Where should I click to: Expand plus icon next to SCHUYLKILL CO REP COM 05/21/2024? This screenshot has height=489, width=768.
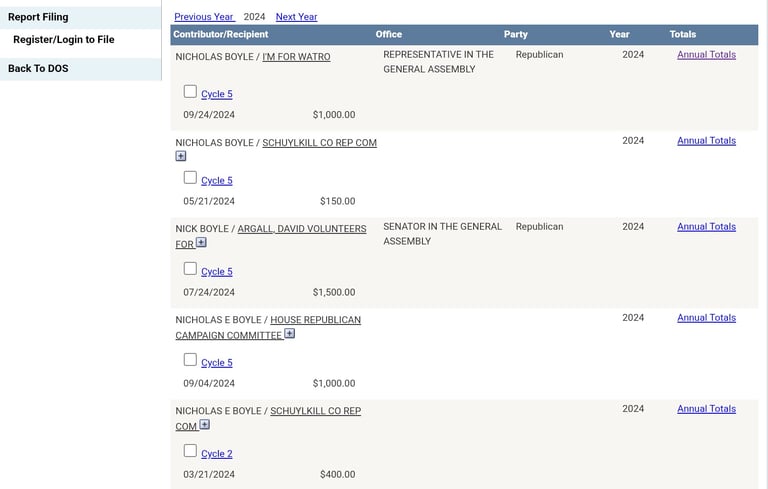click(x=181, y=156)
